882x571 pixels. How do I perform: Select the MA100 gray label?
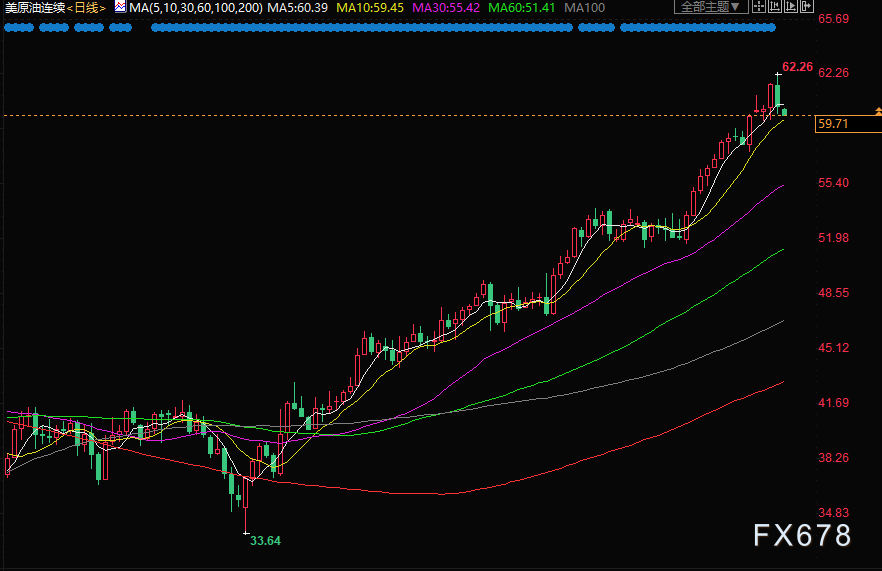(584, 8)
